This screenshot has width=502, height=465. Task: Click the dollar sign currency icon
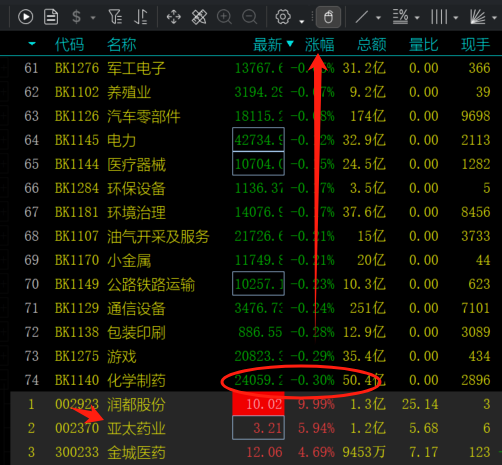click(76, 16)
